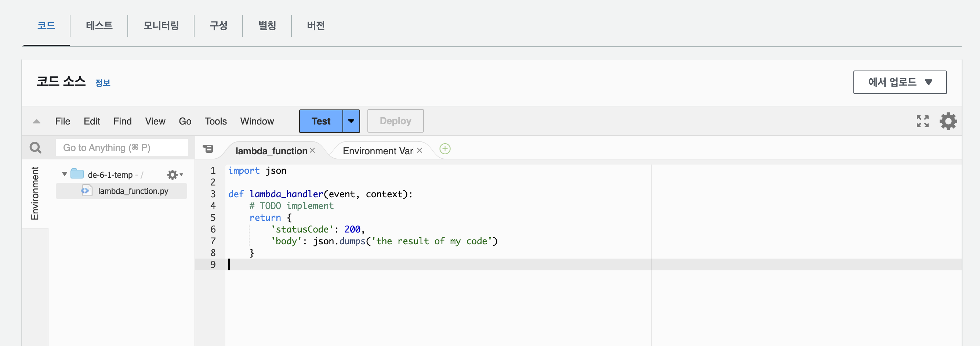Switch to the 모니터링 tab
This screenshot has width=980, height=346.
[161, 25]
